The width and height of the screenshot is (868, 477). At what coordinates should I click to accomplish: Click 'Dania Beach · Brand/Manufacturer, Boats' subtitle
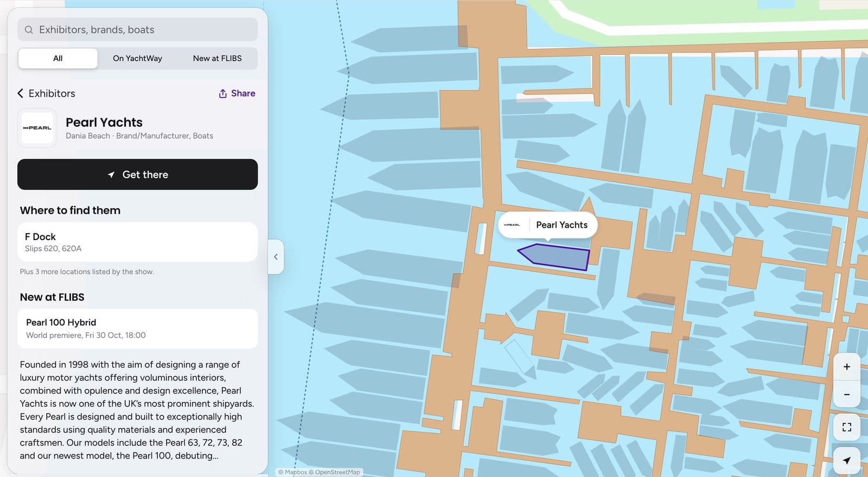(139, 136)
